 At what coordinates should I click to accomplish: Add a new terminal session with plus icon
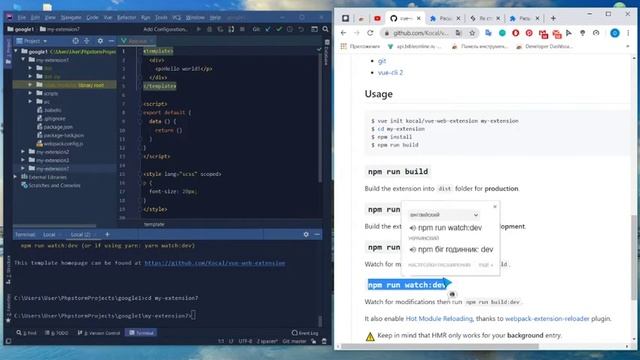(107, 234)
